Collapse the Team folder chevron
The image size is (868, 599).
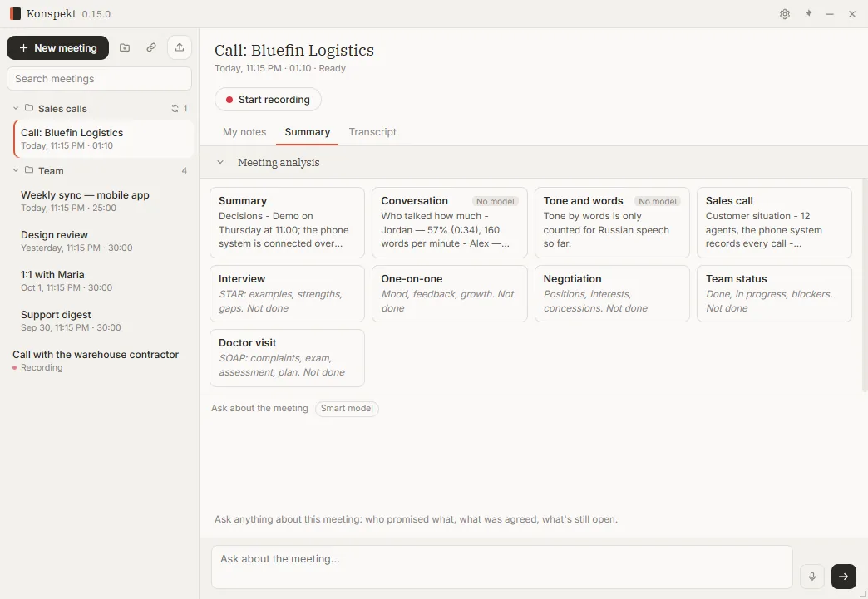(16, 170)
